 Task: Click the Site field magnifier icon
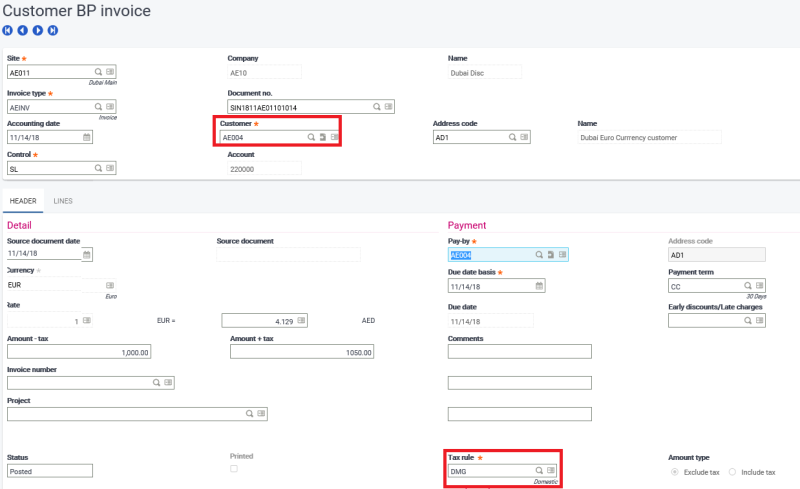[98, 73]
